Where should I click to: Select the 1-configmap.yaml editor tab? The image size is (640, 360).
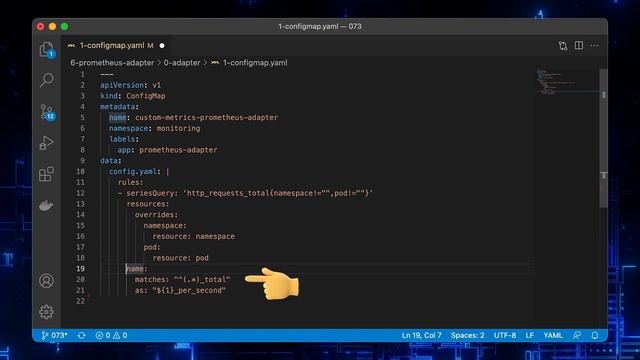coord(116,45)
